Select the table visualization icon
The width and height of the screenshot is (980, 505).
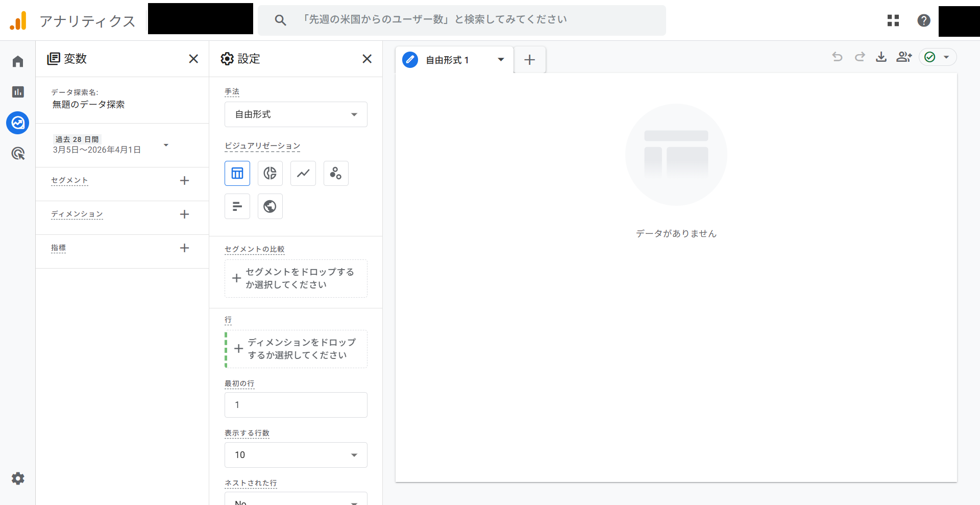click(x=237, y=174)
